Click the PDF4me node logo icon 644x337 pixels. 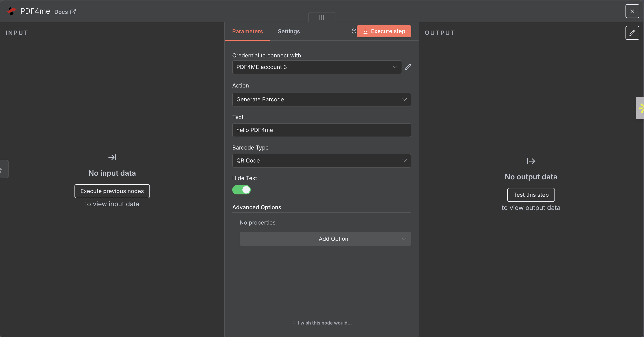pyautogui.click(x=11, y=11)
